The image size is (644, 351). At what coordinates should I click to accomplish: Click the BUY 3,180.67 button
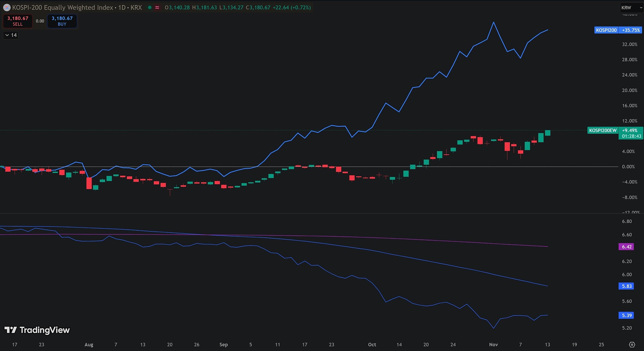point(62,21)
